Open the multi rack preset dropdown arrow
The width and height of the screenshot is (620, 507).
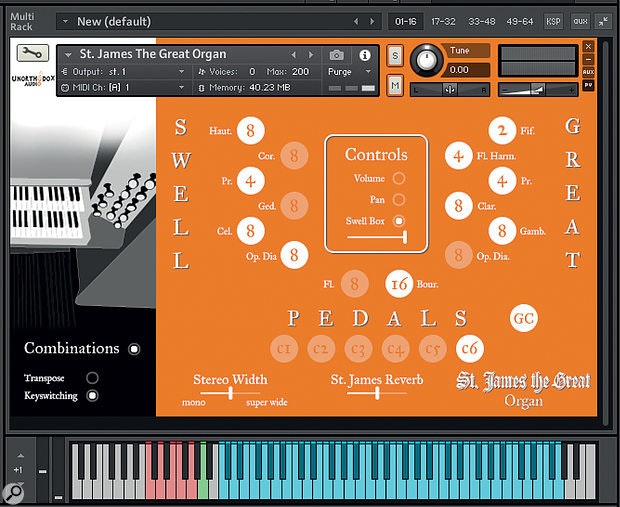pos(65,21)
